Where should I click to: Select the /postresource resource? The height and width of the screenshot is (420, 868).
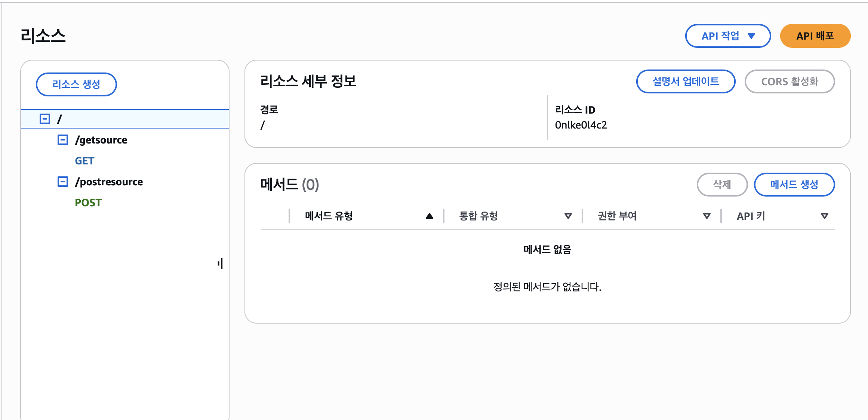[x=109, y=182]
